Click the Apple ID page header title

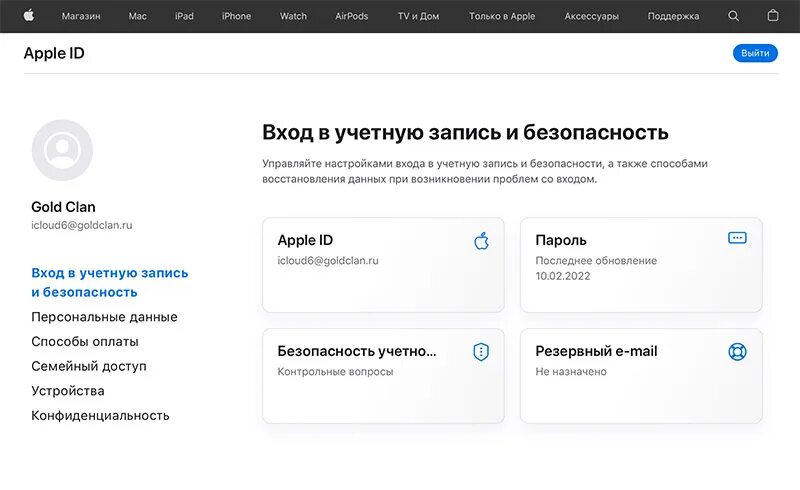click(x=54, y=53)
